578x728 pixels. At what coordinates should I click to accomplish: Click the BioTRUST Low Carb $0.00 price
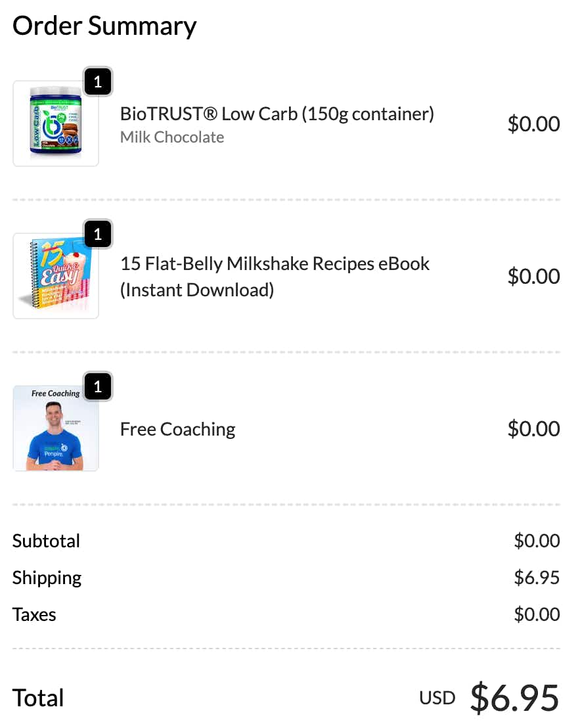pos(533,124)
